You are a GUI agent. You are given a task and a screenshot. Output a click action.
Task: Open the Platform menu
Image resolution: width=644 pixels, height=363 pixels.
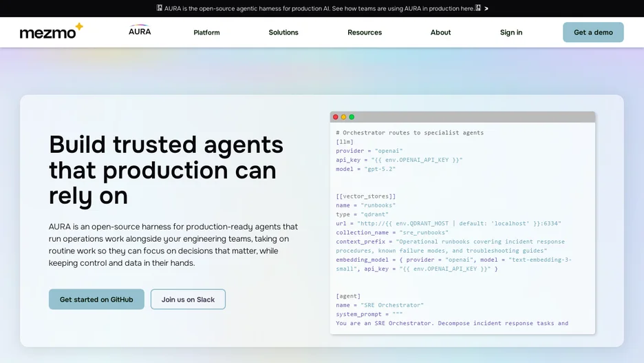[206, 32]
